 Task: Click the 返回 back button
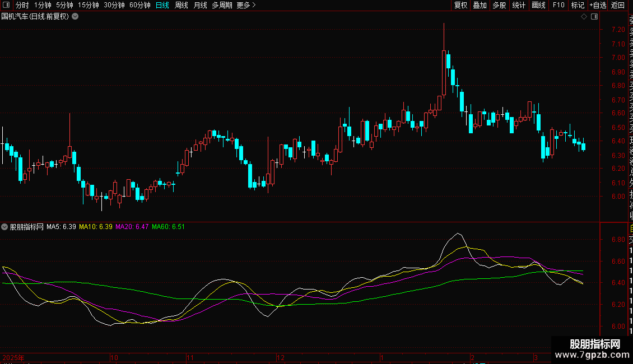(x=618, y=5)
